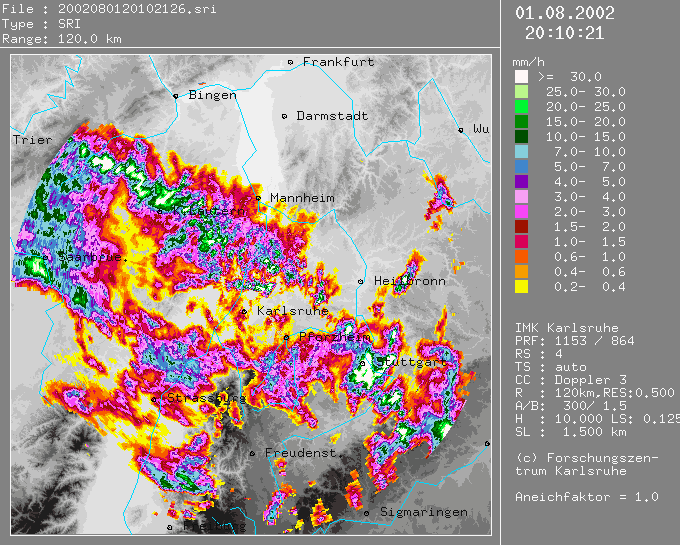Choose the 0.6-1.0 orange-red swatch
Image resolution: width=680 pixels, height=545 pixels.
521,256
